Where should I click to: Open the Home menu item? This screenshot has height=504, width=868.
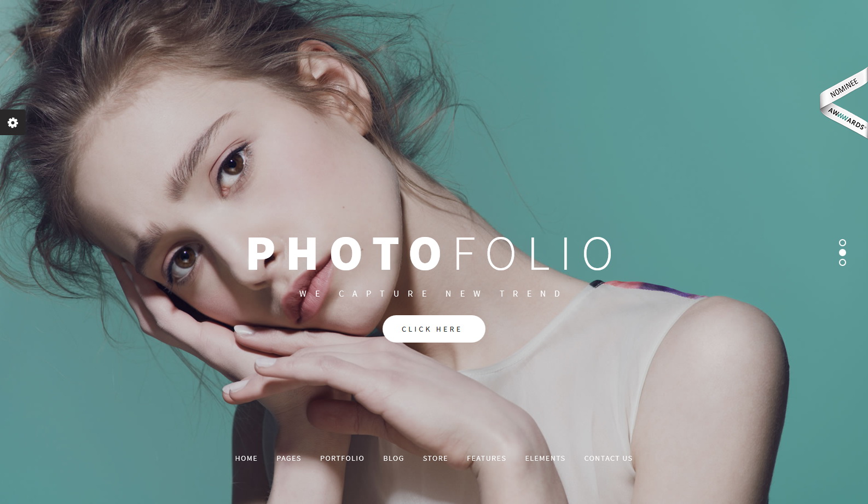coord(246,459)
